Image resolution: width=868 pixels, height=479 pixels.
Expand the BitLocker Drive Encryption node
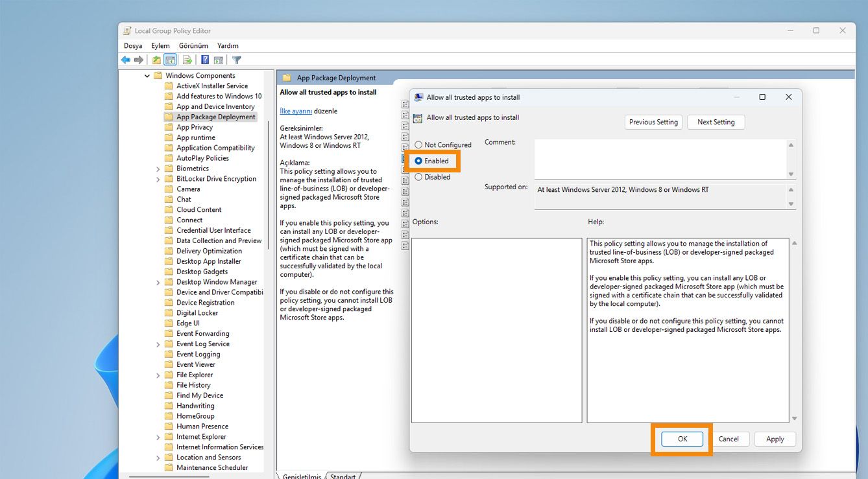(158, 179)
